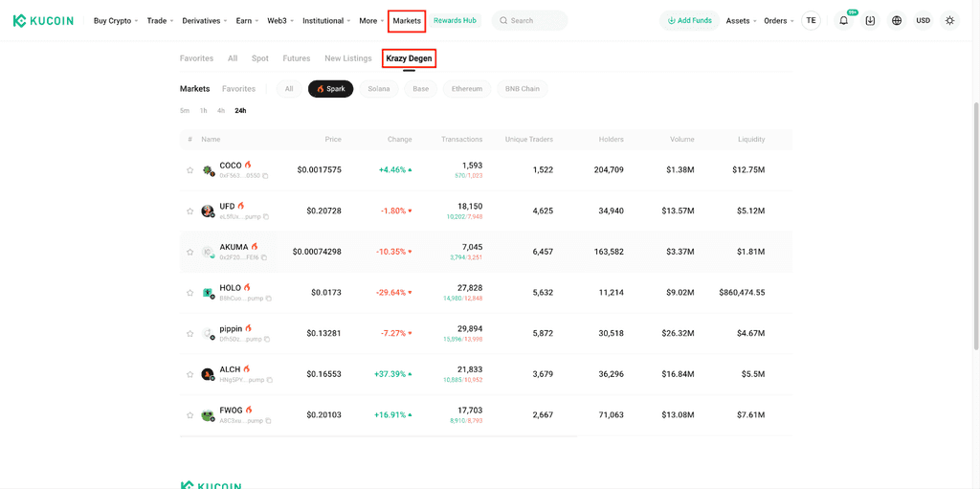980x489 pixels.
Task: Copy UFD contract address
Action: [x=266, y=217]
